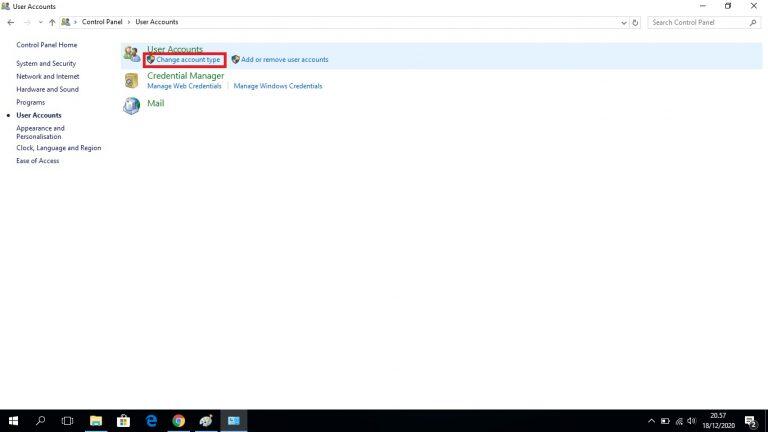Image resolution: width=768 pixels, height=432 pixels.
Task: Click the Windows Start button
Action: pyautogui.click(x=14, y=421)
